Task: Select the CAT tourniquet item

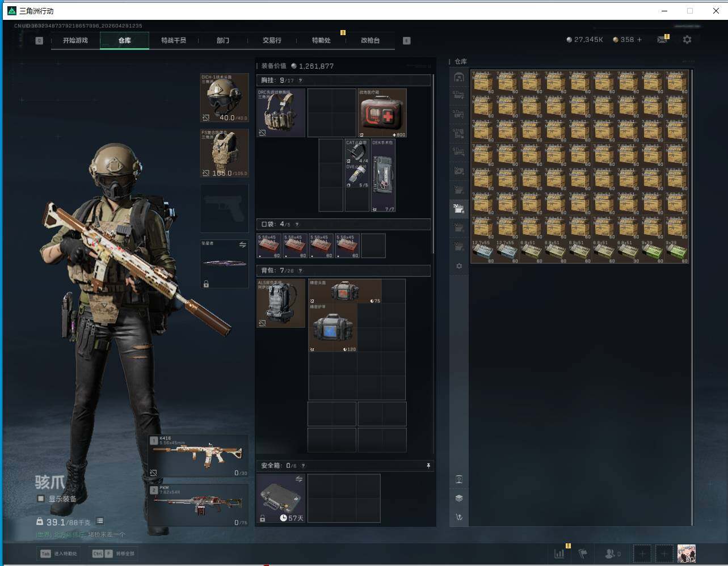Action: coord(357,151)
